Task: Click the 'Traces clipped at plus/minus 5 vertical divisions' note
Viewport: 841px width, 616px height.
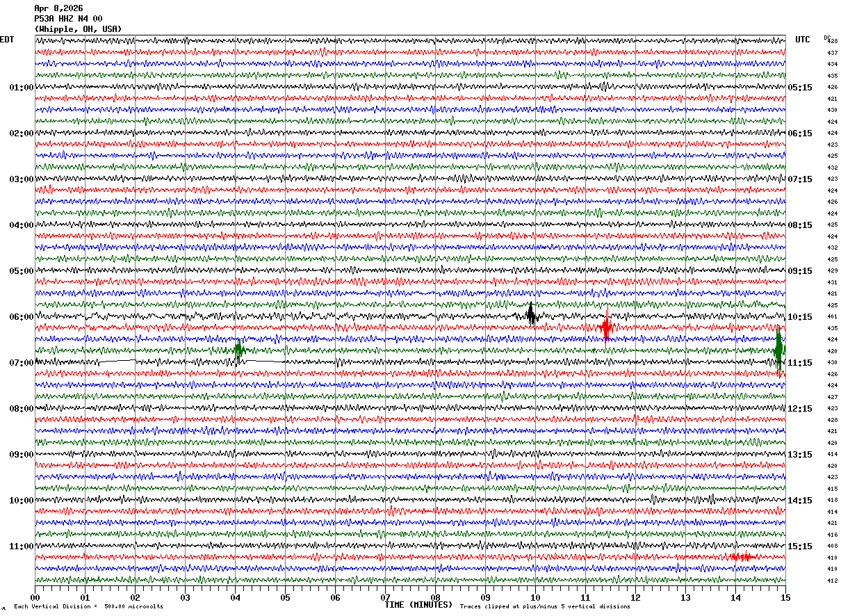Action: (545, 606)
